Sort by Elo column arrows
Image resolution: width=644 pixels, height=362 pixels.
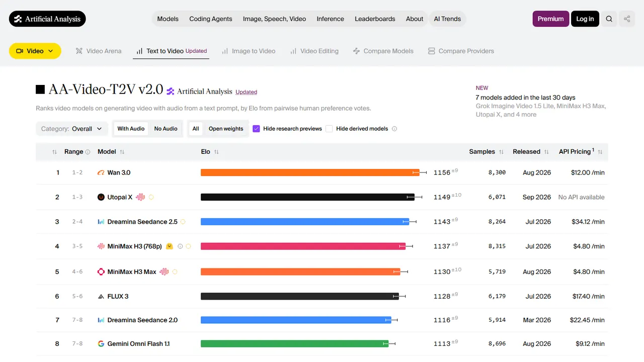216,152
